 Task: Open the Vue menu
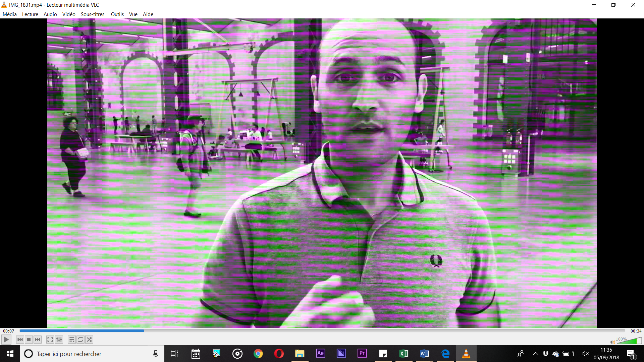[133, 14]
